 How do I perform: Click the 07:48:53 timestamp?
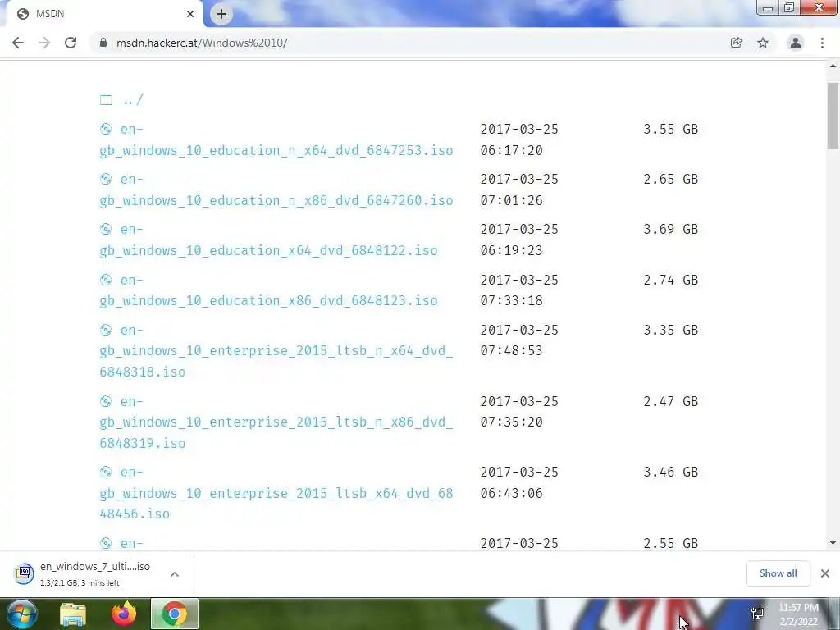click(512, 350)
